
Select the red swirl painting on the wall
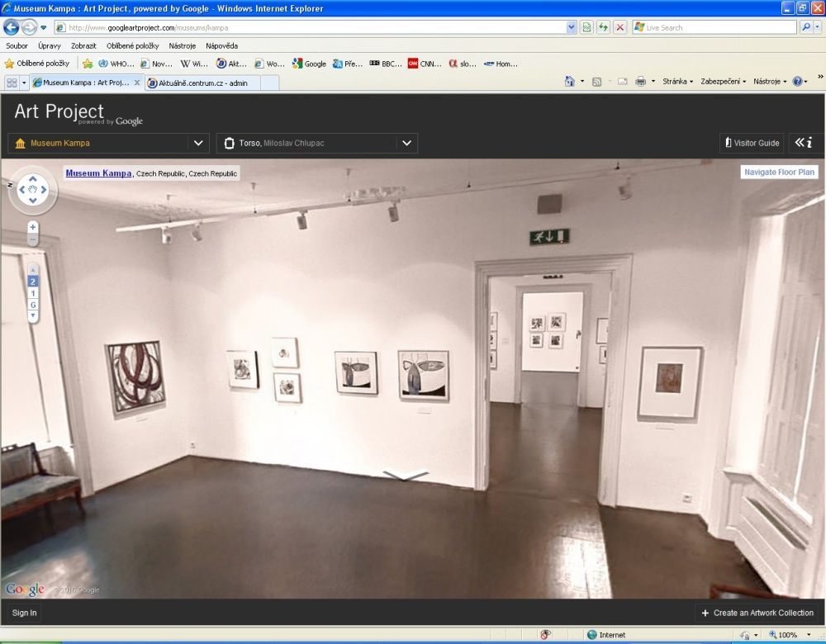click(x=136, y=376)
